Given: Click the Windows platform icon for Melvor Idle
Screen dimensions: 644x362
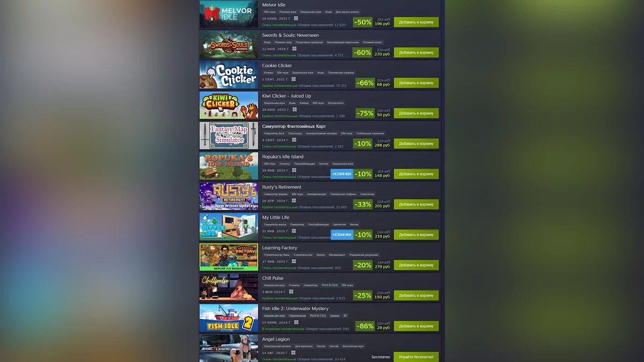Looking at the screenshot, I should [x=296, y=18].
